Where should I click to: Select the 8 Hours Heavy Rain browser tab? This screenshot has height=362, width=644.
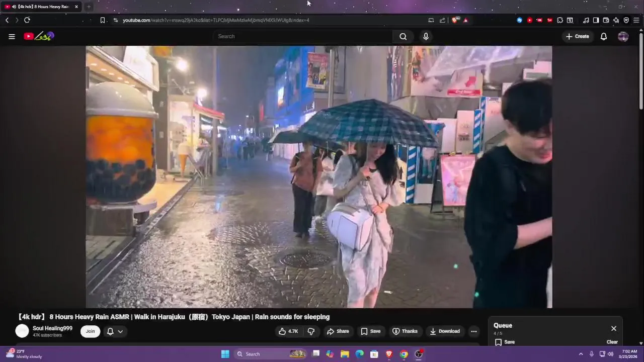41,7
